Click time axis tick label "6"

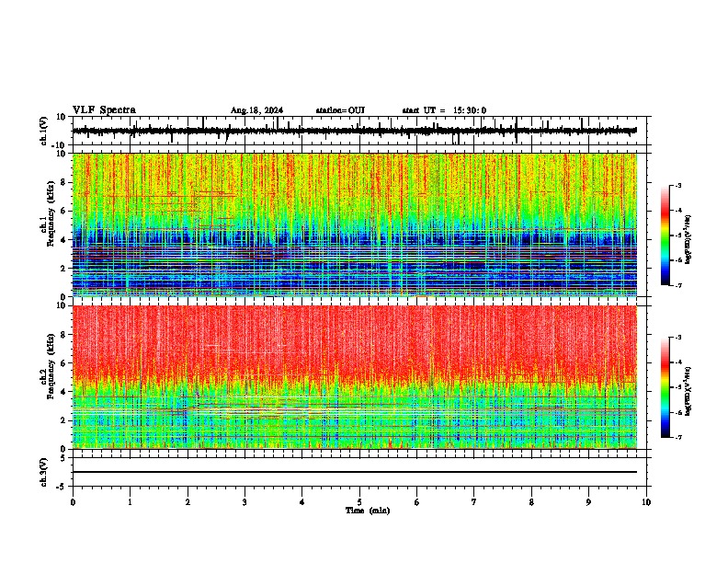pos(417,502)
